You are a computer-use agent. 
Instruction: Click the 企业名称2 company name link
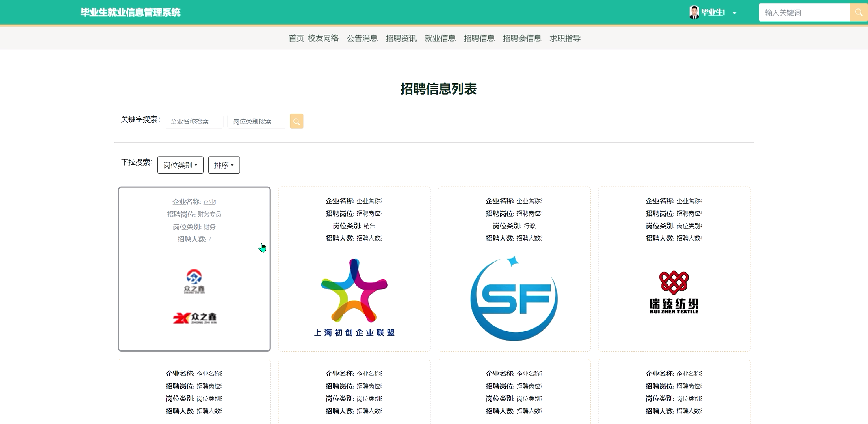tap(369, 201)
